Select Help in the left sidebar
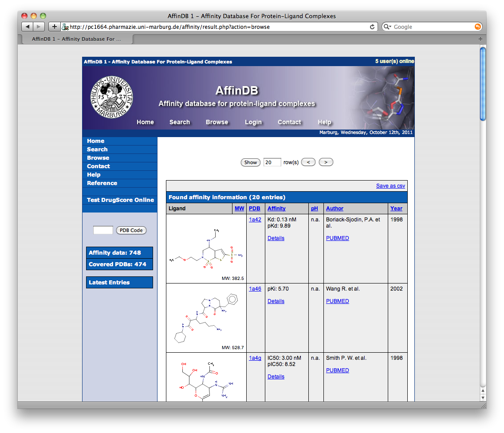504x433 pixels. (x=120, y=174)
